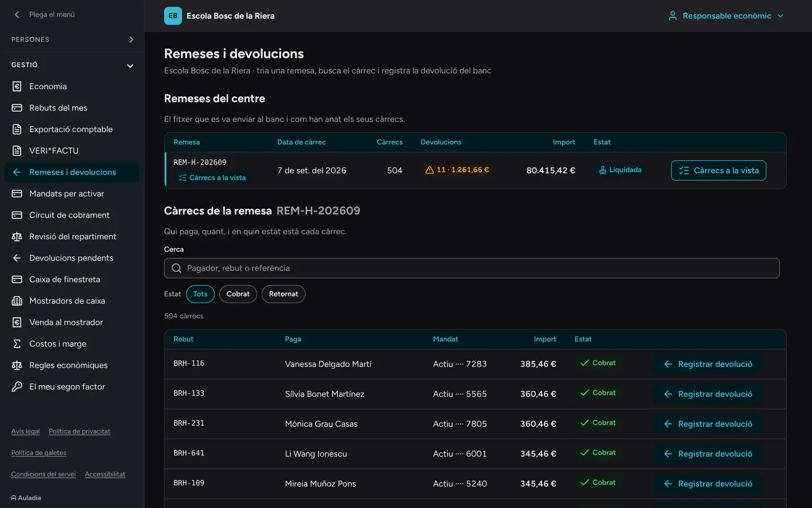Select the Tots status filter

pyautogui.click(x=200, y=294)
